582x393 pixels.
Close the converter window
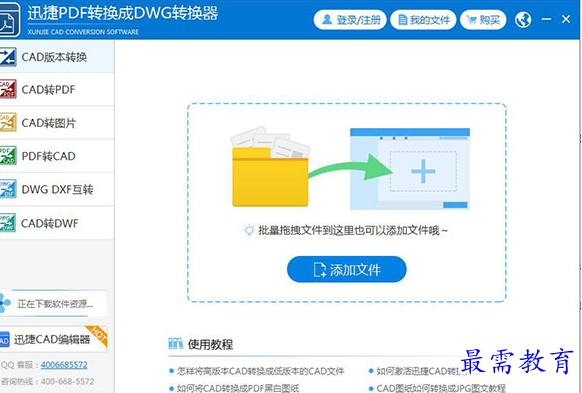tap(566, 19)
